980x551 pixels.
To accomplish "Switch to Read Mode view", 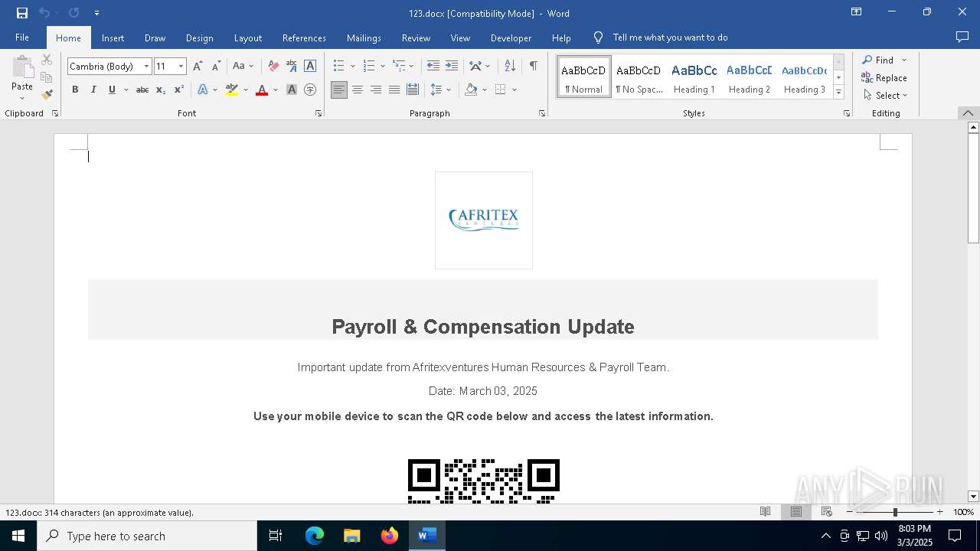I will (765, 512).
